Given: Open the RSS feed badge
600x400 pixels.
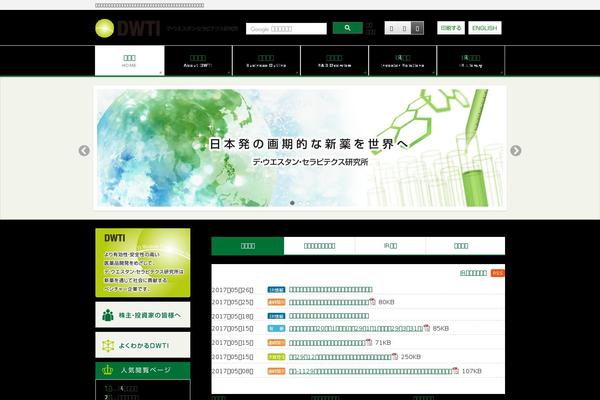Looking at the screenshot, I should click(498, 272).
